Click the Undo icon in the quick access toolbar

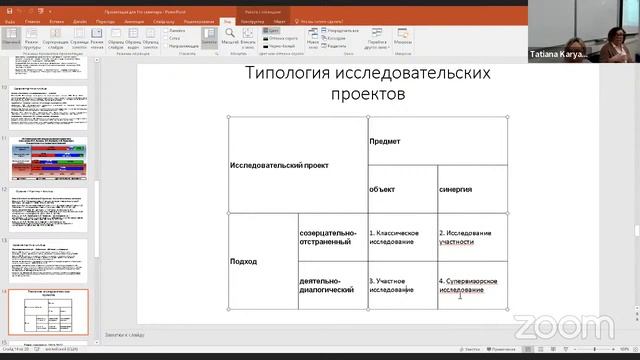(x=20, y=11)
